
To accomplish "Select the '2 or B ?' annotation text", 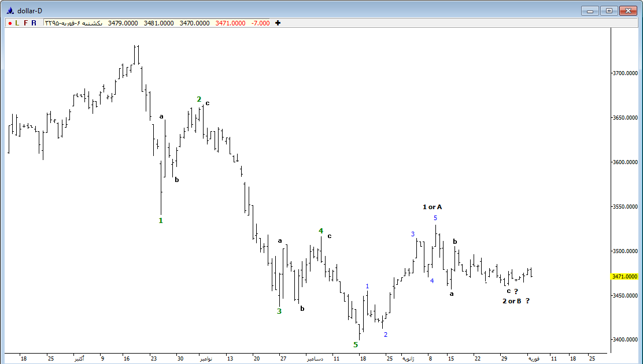I will coord(516,301).
